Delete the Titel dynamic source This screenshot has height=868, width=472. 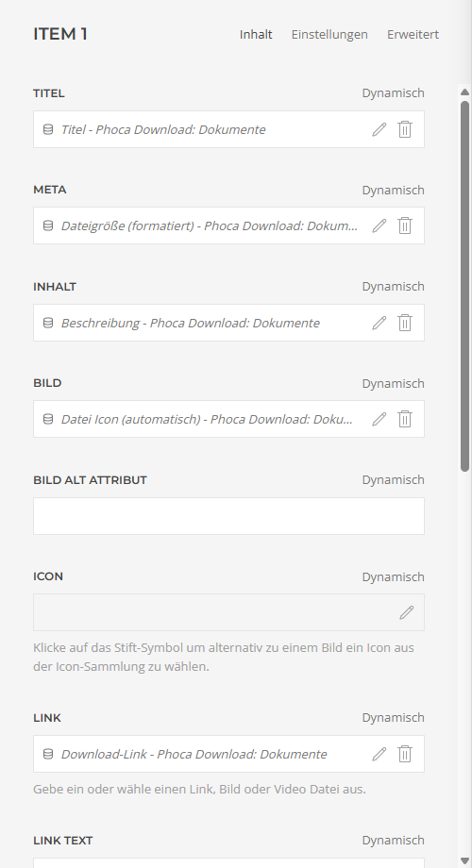pyautogui.click(x=405, y=129)
